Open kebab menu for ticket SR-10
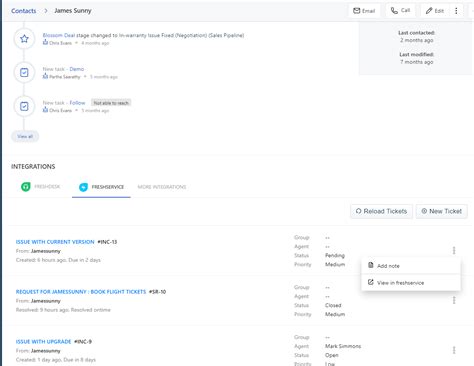Image resolution: width=474 pixels, height=366 pixels. click(x=454, y=300)
